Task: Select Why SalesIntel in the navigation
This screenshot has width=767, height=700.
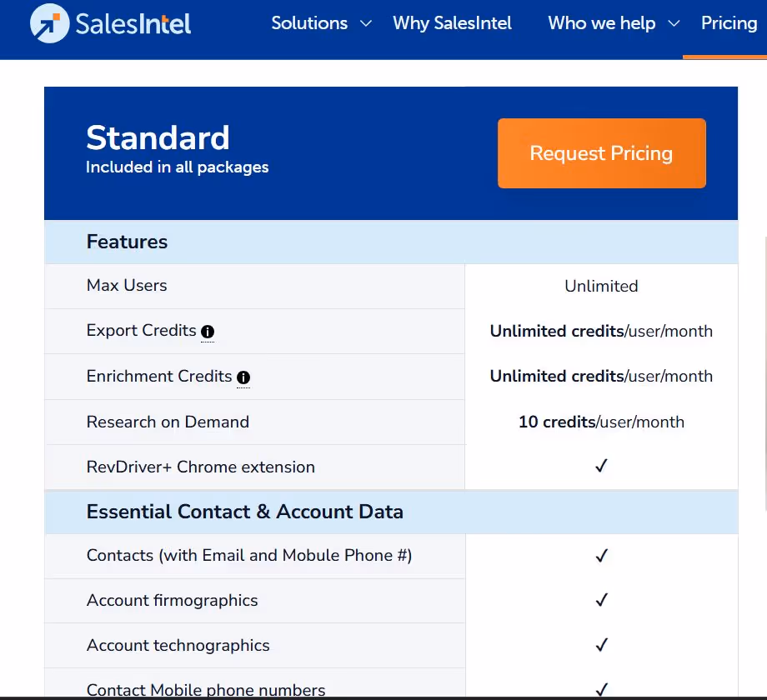Action: pos(452,23)
